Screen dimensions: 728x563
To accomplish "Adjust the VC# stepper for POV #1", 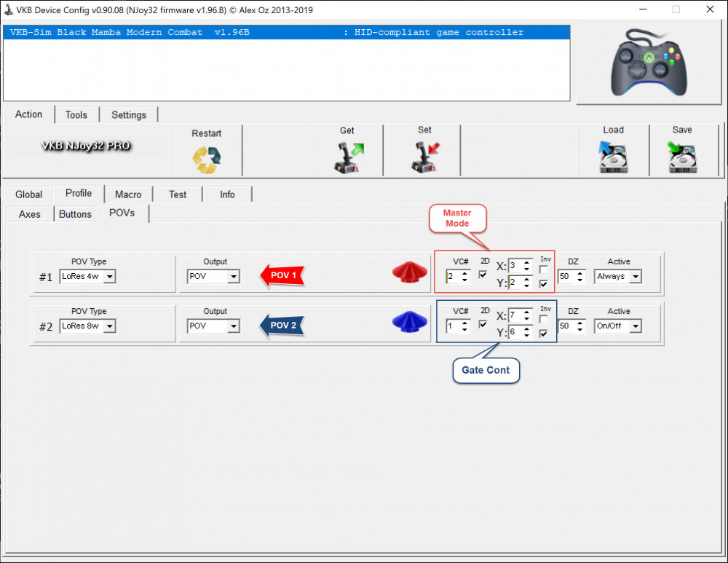I will point(464,276).
